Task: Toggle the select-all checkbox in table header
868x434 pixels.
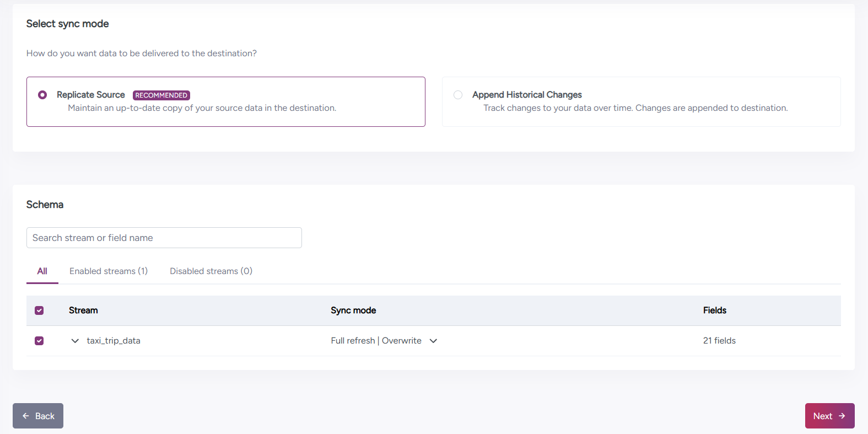Action: pyautogui.click(x=39, y=310)
